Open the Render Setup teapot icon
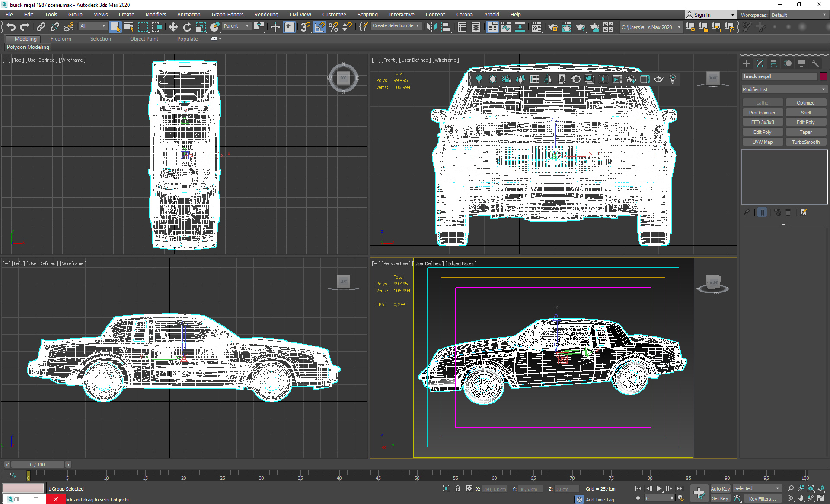The image size is (830, 504). (552, 27)
